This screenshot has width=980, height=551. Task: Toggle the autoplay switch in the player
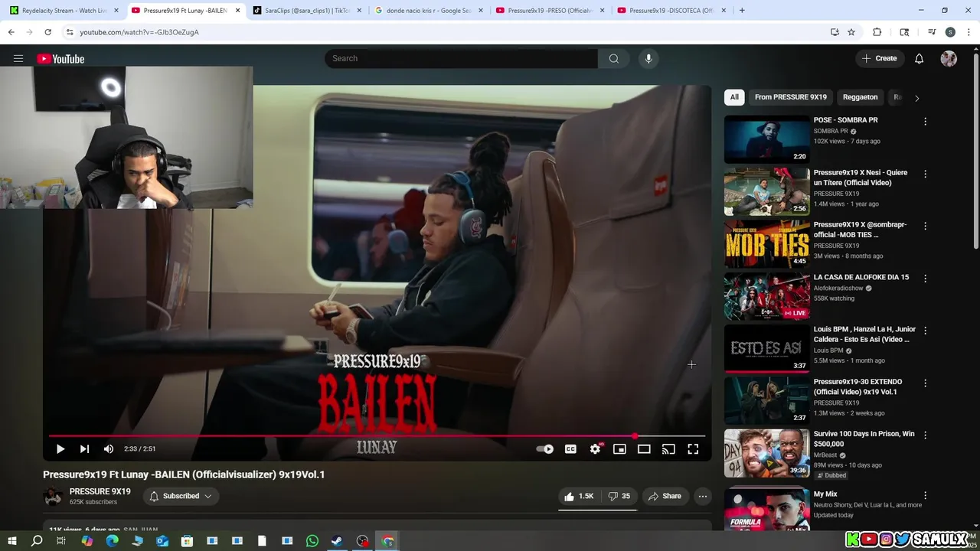point(545,449)
